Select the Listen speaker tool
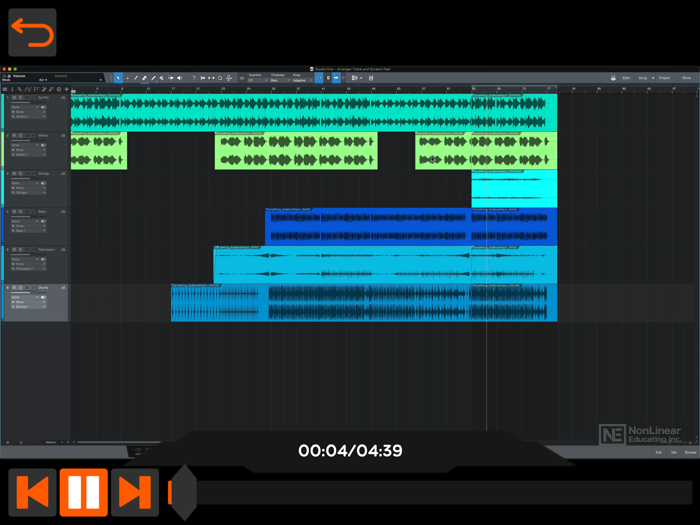Image resolution: width=700 pixels, height=525 pixels. coord(179,78)
